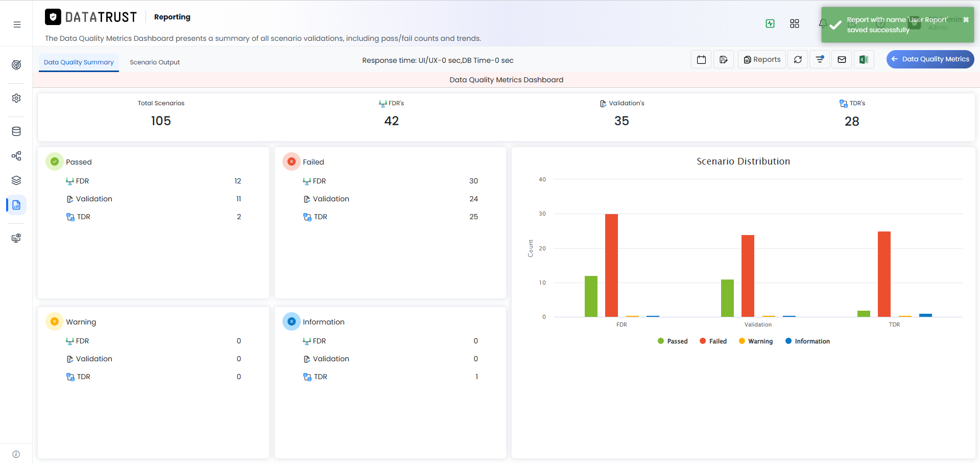Click the FDR's count 42
This screenshot has width=980, height=465.
click(x=392, y=121)
